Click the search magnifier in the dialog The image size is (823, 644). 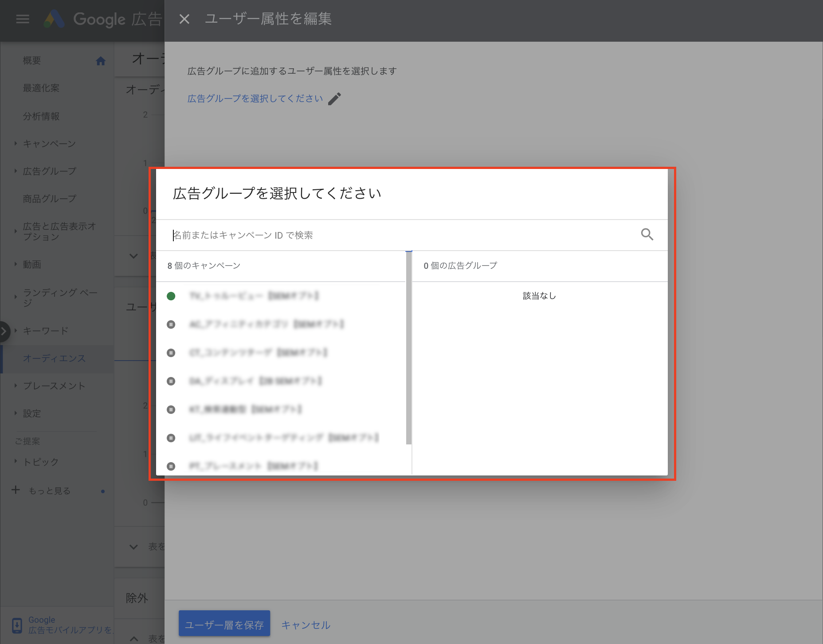[647, 234]
